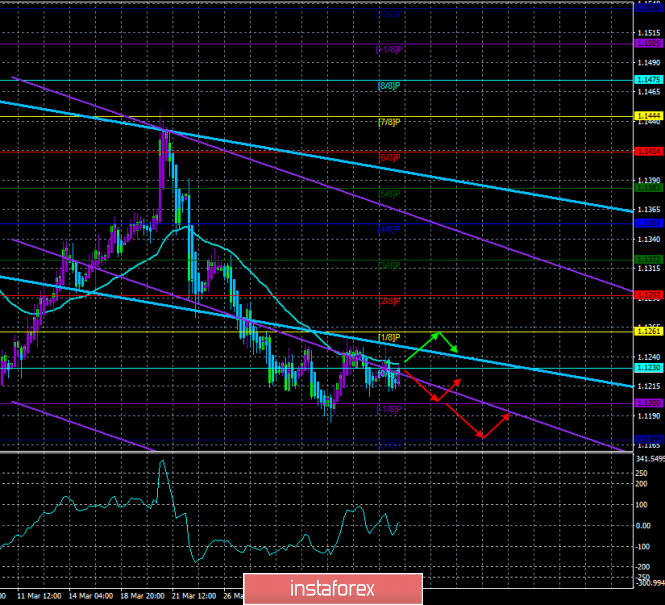The height and width of the screenshot is (605, 665).
Task: Click the 1.1444 yellow price tag
Action: coord(648,116)
